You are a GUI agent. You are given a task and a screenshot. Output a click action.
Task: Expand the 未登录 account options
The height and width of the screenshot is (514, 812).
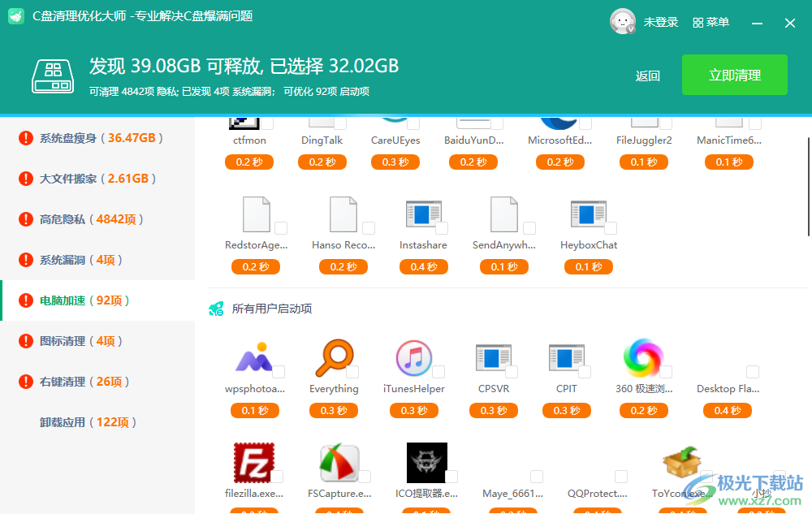point(659,22)
